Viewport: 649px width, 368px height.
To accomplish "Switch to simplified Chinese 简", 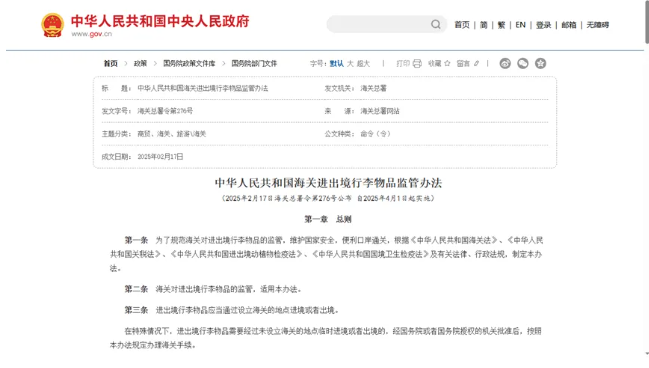I will point(483,25).
